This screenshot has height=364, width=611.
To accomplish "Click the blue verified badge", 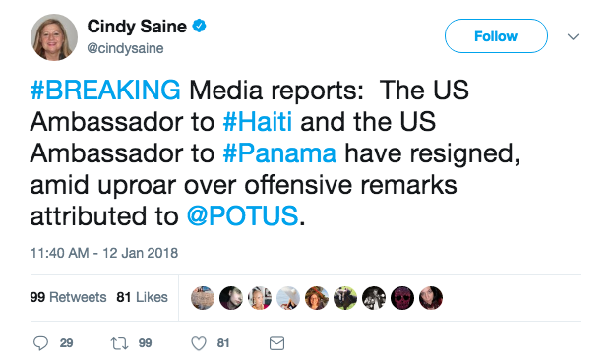I will click(x=200, y=27).
